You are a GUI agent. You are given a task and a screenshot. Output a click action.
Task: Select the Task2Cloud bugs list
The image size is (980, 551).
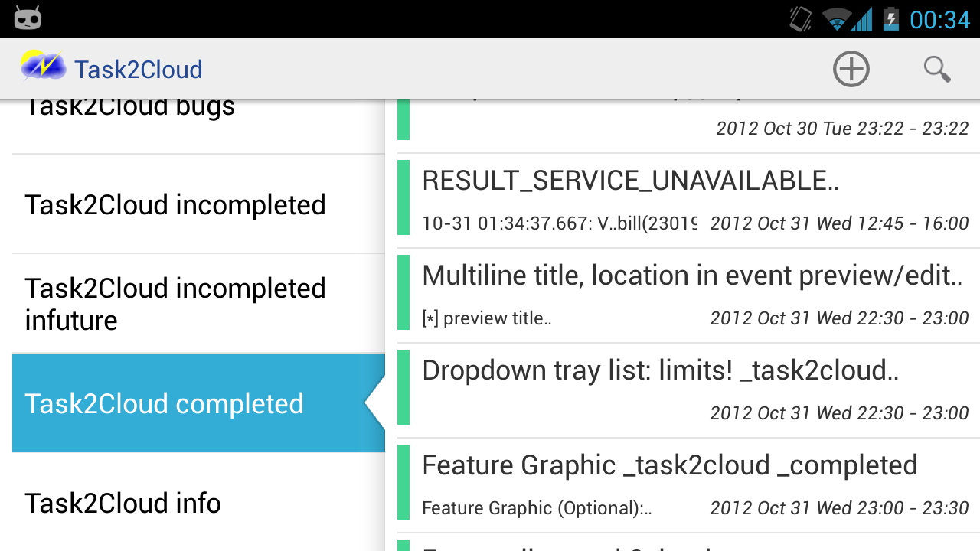tap(198, 126)
